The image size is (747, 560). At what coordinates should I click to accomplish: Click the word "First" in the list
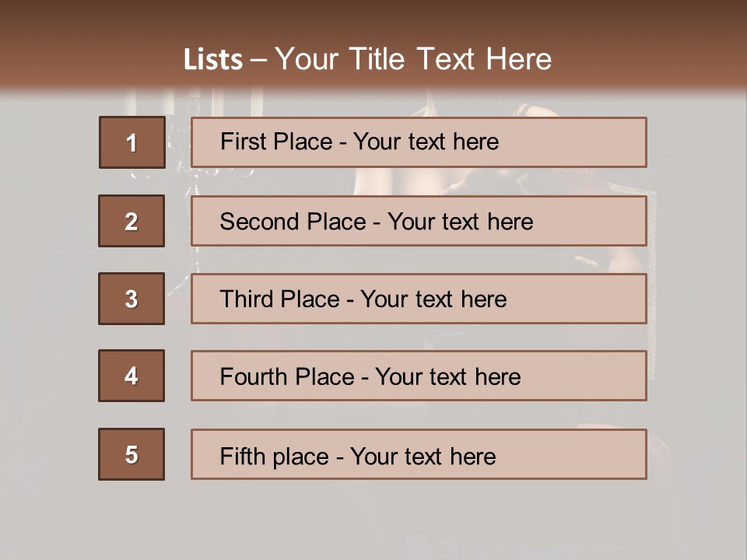(241, 142)
